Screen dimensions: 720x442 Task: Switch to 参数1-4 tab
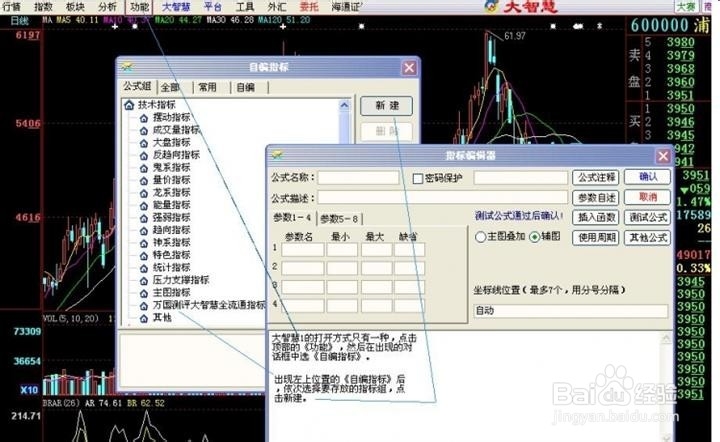click(x=292, y=218)
